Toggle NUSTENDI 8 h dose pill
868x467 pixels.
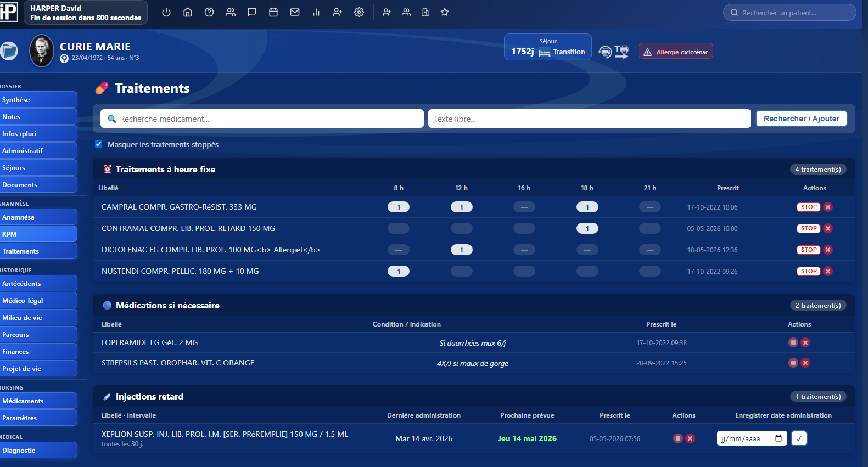tap(399, 271)
